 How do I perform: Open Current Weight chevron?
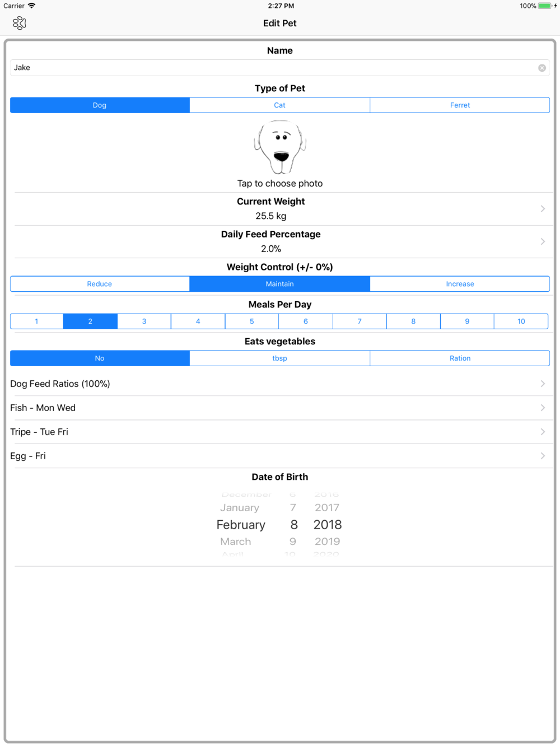(x=543, y=209)
